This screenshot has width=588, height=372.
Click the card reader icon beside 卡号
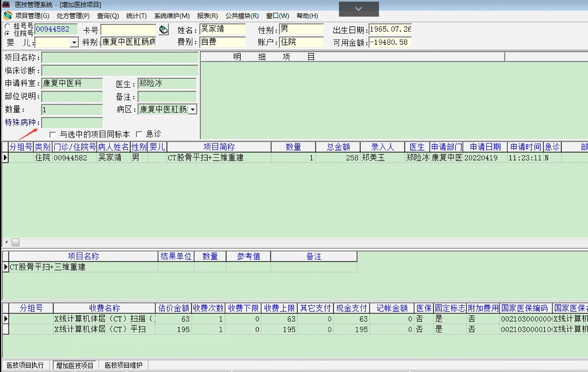pyautogui.click(x=164, y=30)
